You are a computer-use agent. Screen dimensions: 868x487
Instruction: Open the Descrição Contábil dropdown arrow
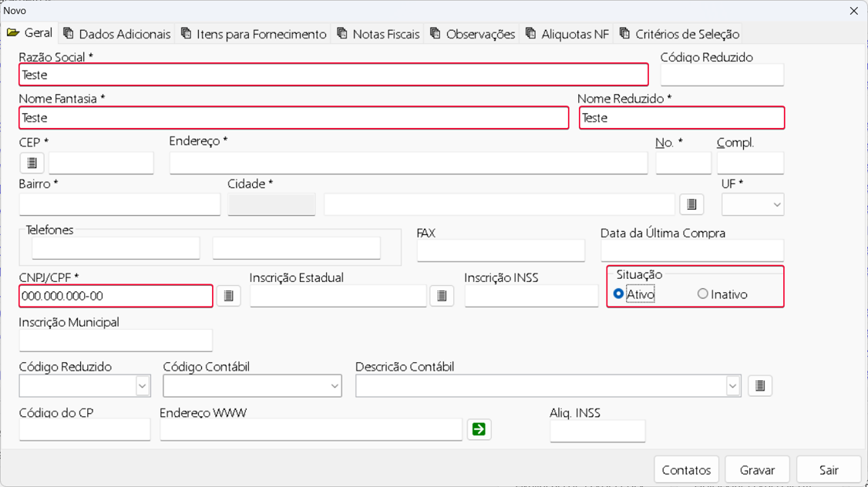point(732,386)
